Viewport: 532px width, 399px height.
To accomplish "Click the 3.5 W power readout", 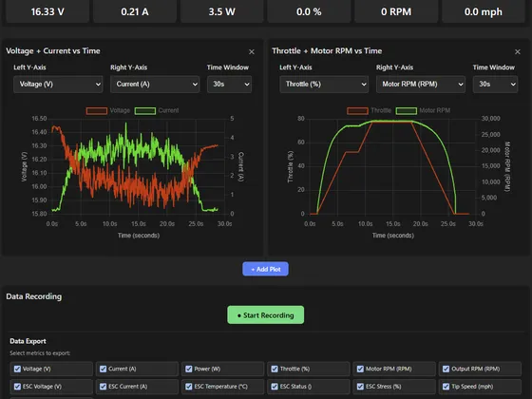I will point(222,11).
